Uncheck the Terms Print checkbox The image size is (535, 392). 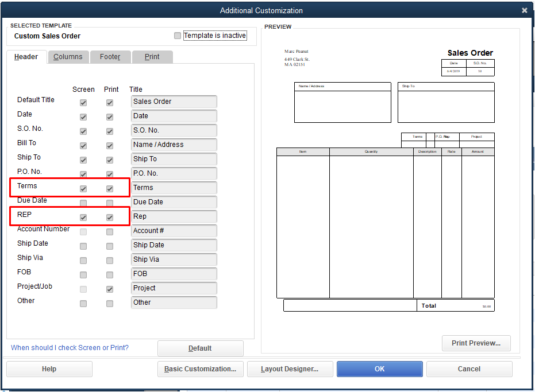pyautogui.click(x=110, y=188)
